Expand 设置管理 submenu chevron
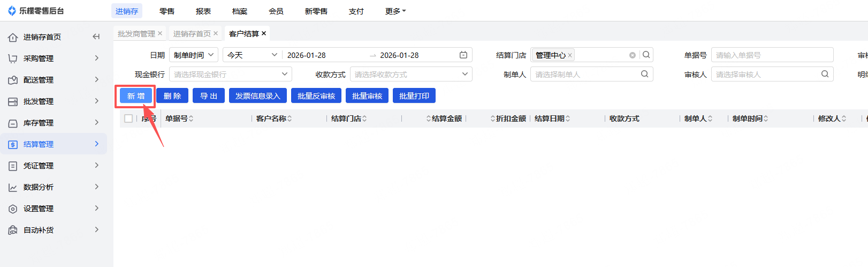The height and width of the screenshot is (267, 868). 97,208
